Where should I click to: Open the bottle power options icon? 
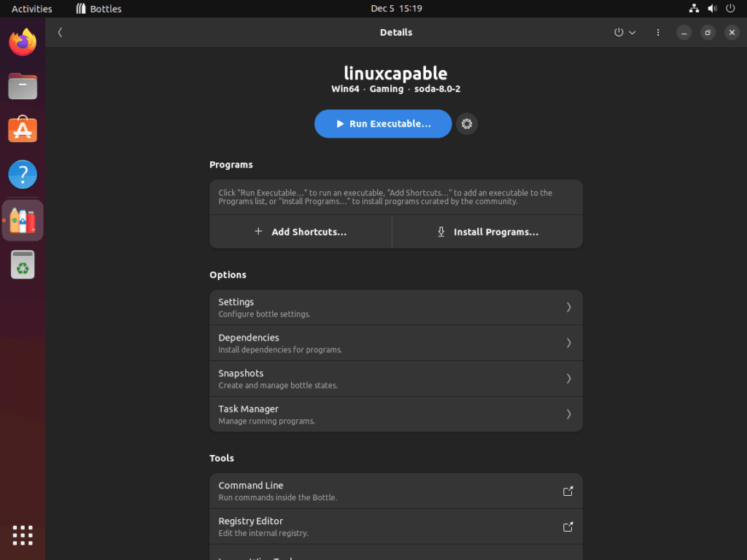(x=618, y=32)
